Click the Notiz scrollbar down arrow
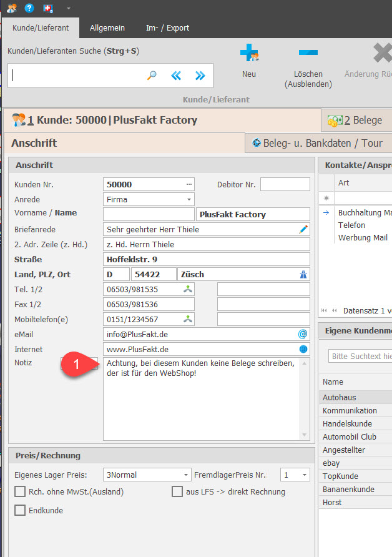392x557 pixels. coord(304,435)
